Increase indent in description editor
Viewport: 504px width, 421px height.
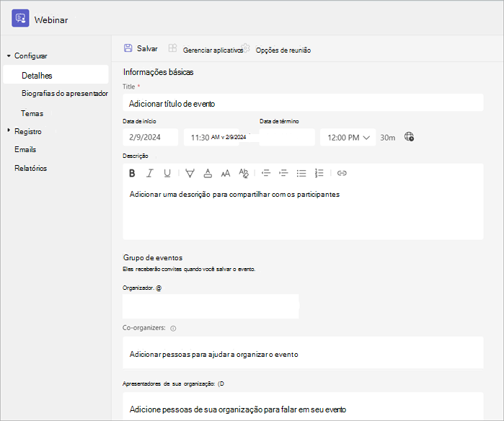pyautogui.click(x=283, y=173)
